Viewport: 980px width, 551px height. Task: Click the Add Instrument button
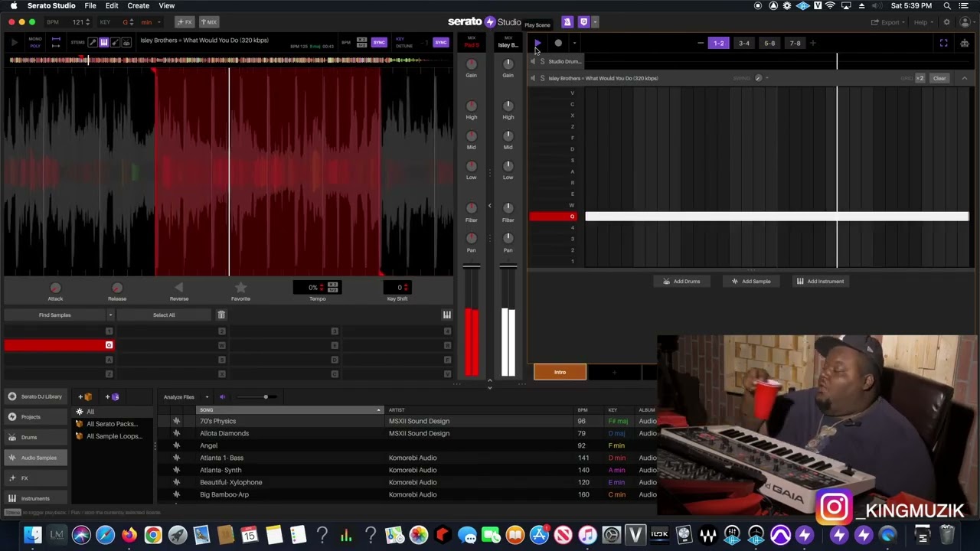click(820, 281)
